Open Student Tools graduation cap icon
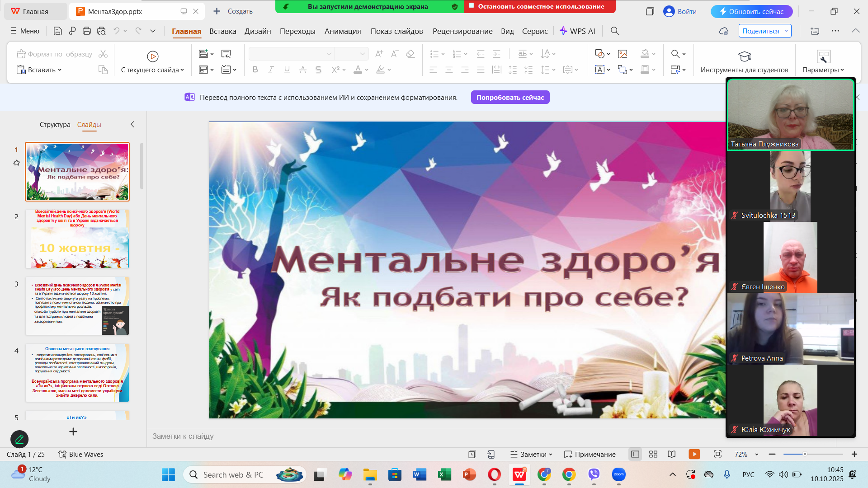The width and height of the screenshot is (868, 488). (744, 56)
